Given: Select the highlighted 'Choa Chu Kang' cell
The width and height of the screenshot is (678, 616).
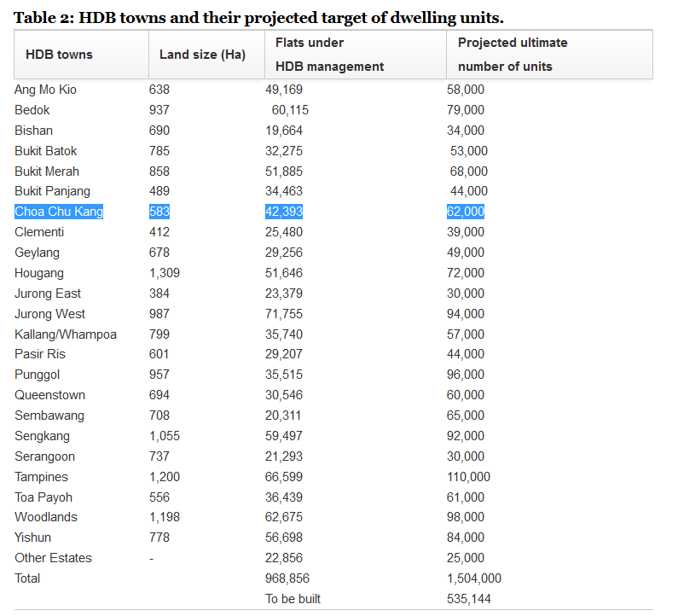Looking at the screenshot, I should tap(59, 212).
